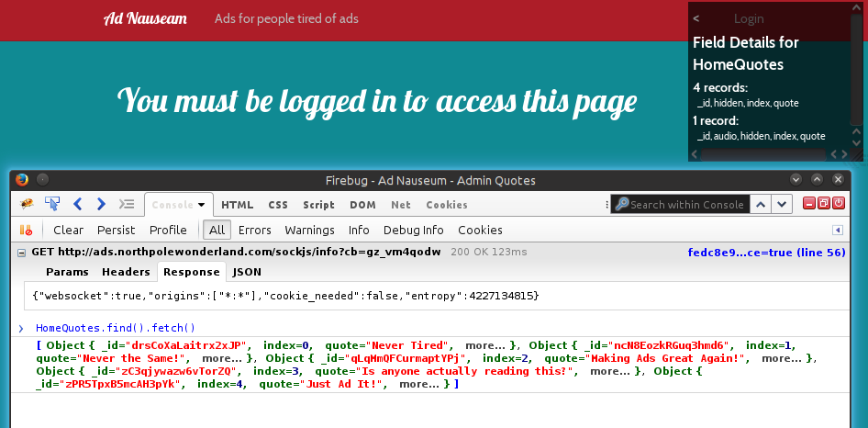Switch to the HTML panel tab

coord(237,205)
